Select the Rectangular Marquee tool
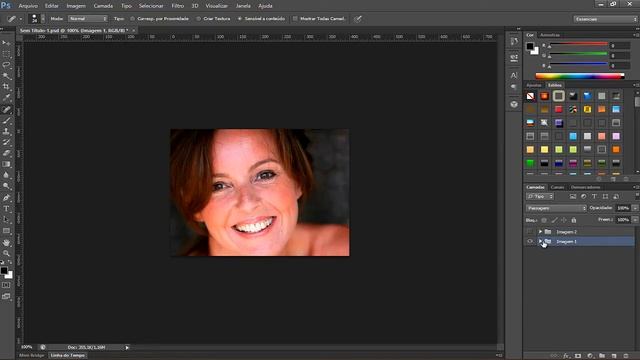Viewport: 640px width, 360px height. click(x=6, y=54)
